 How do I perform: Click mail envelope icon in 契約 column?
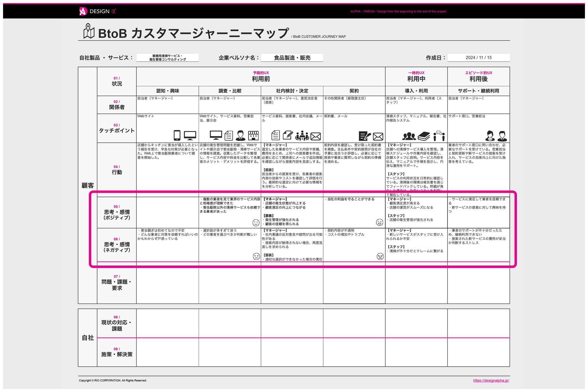pos(378,136)
